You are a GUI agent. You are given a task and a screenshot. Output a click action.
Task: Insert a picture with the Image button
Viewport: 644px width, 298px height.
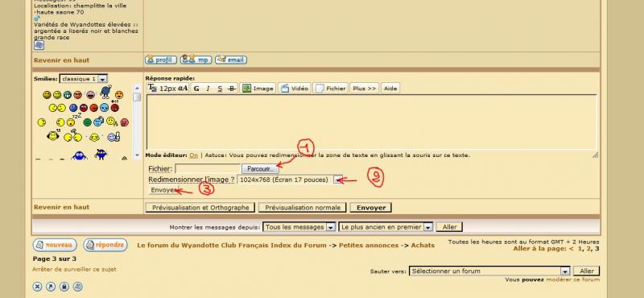[258, 89]
